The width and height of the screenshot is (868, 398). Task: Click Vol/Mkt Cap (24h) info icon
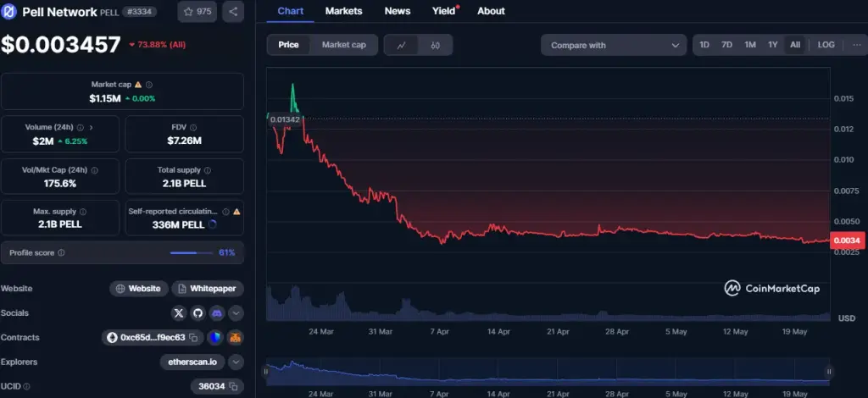(x=94, y=170)
